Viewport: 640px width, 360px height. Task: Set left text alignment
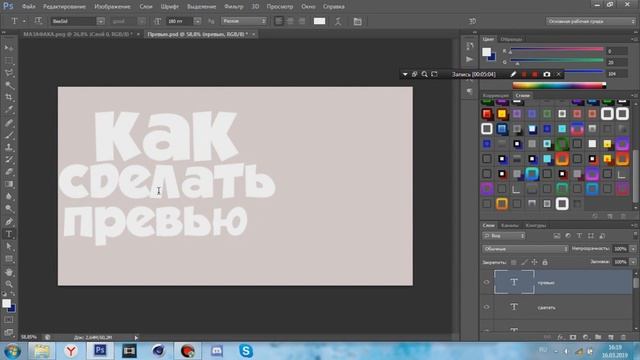tap(279, 21)
